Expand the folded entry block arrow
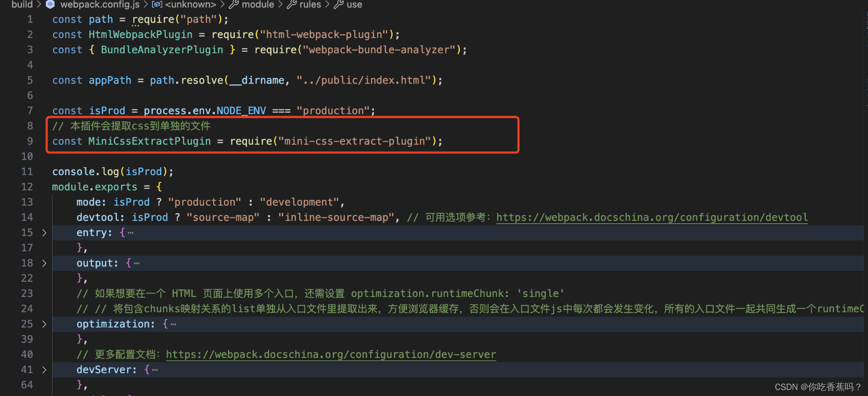This screenshot has height=396, width=868. tap(44, 233)
